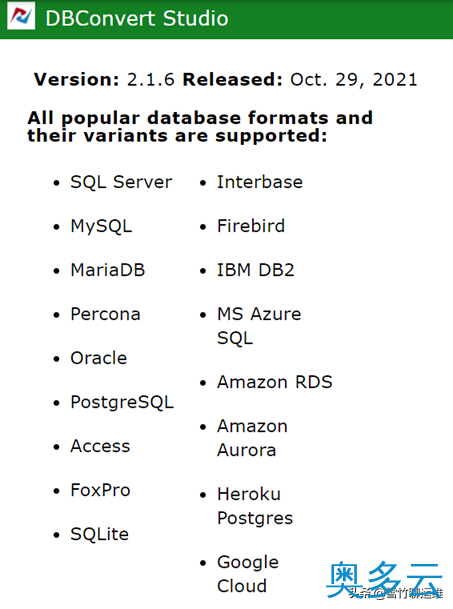This screenshot has width=453, height=609.
Task: Click Amazon RDS in the list
Action: tap(275, 382)
